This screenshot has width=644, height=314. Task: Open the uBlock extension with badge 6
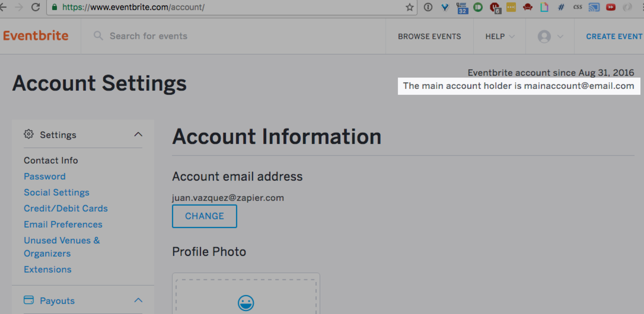(495, 8)
